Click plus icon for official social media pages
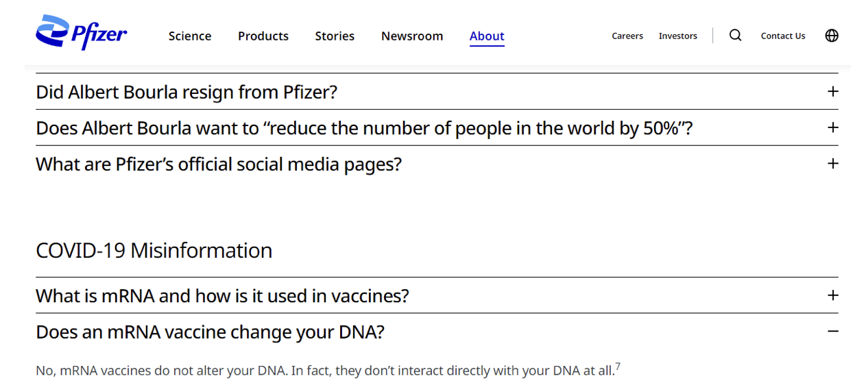This screenshot has width=868, height=392. tap(833, 164)
